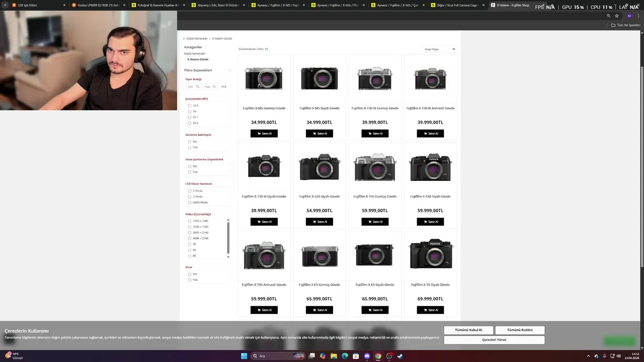Screen dimensions: 644x362
Task: Open Google Chrome from the taskbar
Action: pos(378,356)
